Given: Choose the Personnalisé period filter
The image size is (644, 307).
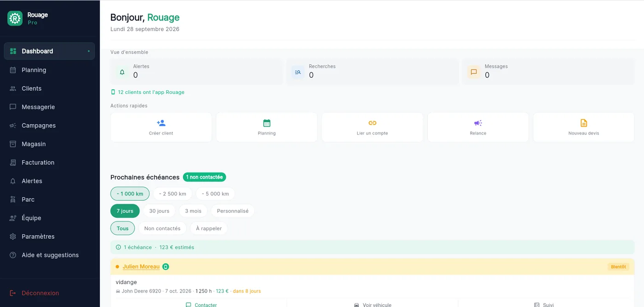Looking at the screenshot, I should point(233,211).
